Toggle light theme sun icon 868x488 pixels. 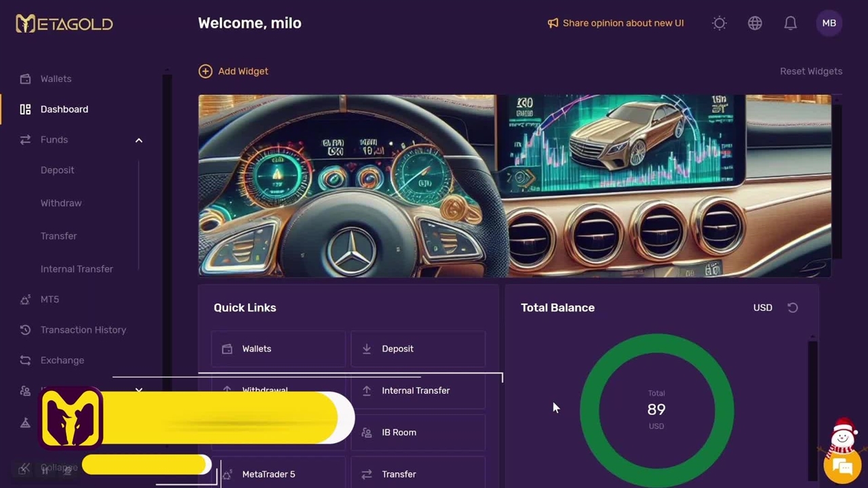tap(719, 23)
